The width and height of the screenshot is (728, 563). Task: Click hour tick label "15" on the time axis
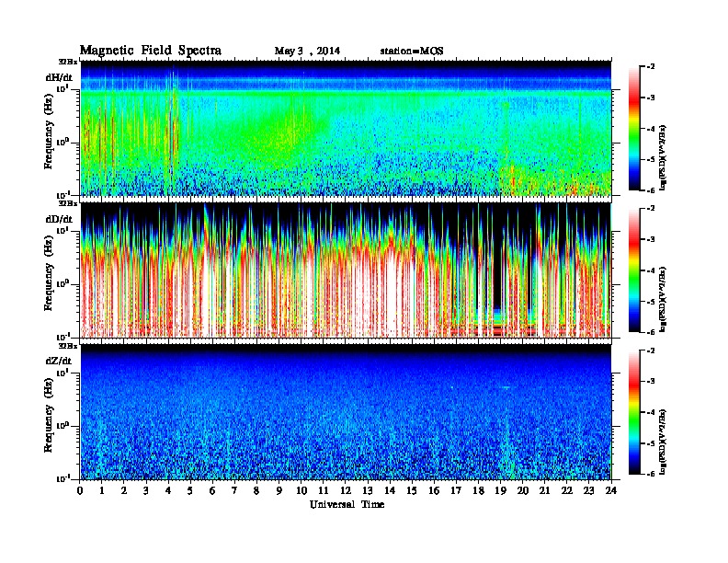pos(412,491)
